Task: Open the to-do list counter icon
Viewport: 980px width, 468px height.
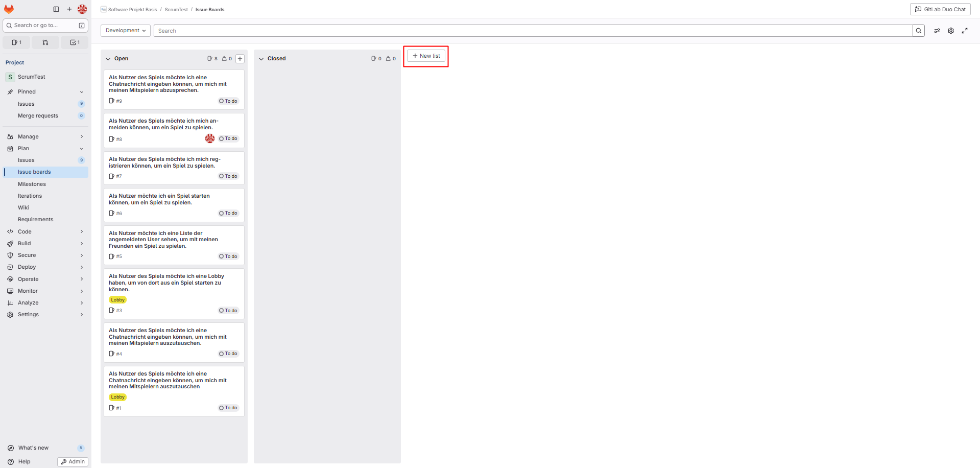Action: (x=75, y=42)
